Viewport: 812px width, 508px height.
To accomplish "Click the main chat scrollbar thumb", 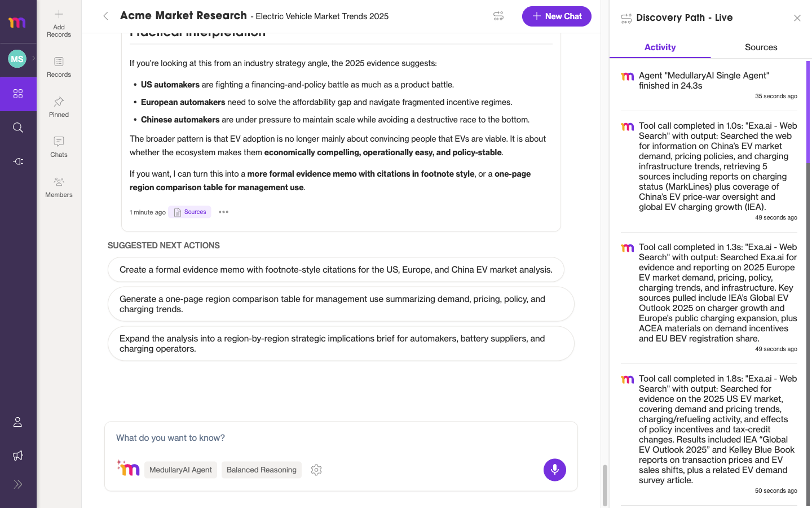I will (x=605, y=485).
